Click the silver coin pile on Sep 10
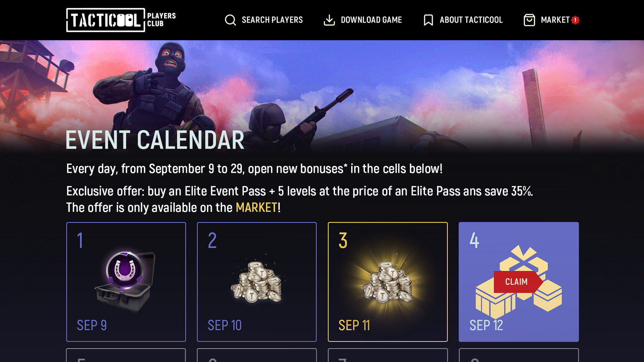This screenshot has width=644, height=362. (256, 282)
